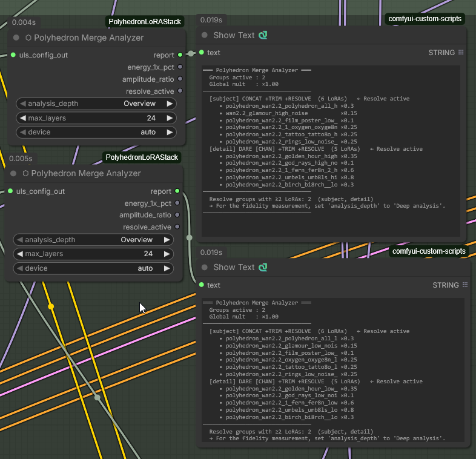
Task: Click the grid icon next to STRING in the lower Show Text node
Action: pyautogui.click(x=465, y=285)
